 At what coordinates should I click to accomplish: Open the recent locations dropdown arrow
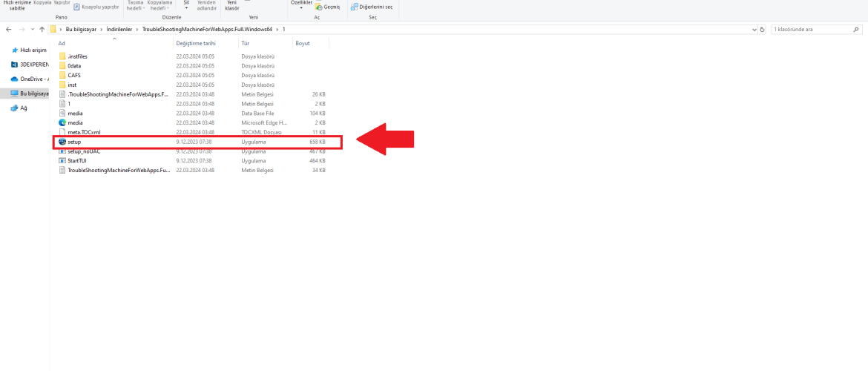(x=33, y=30)
